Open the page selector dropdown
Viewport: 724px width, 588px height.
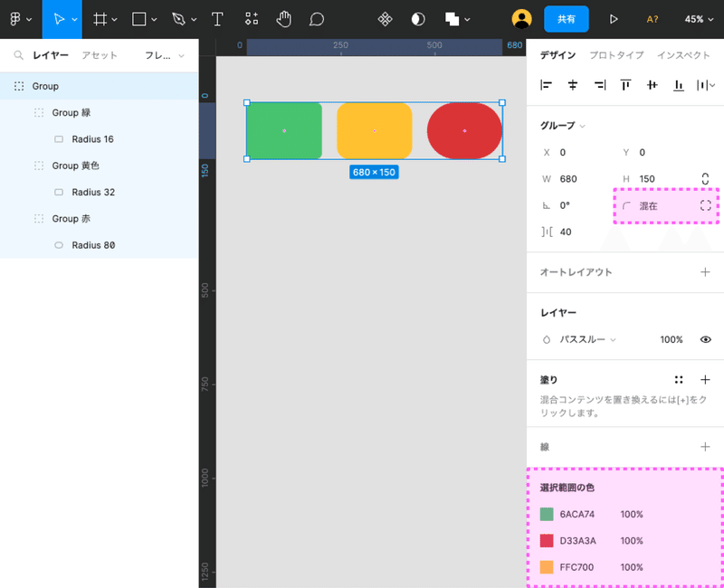(x=165, y=55)
